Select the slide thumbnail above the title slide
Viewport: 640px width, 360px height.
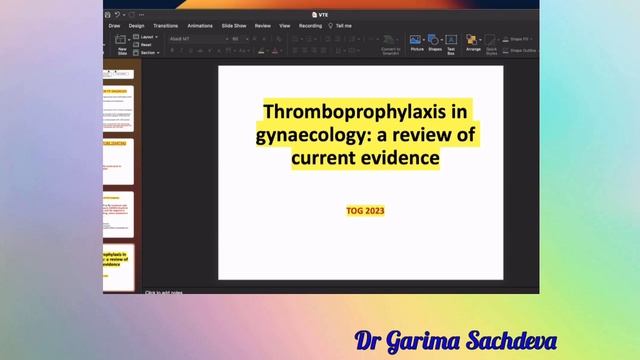[118, 214]
